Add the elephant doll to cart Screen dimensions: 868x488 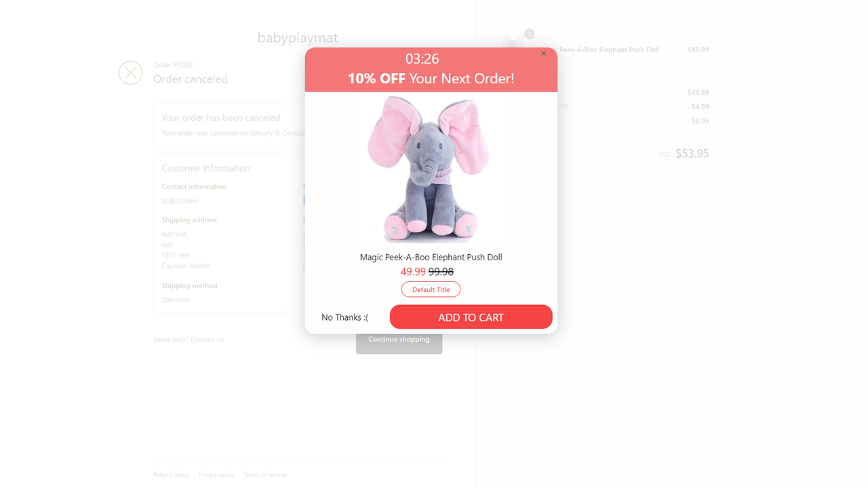click(471, 317)
